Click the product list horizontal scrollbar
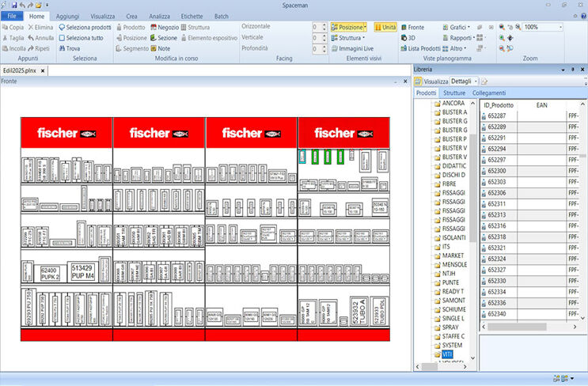This screenshot has width=588, height=386. click(x=517, y=327)
